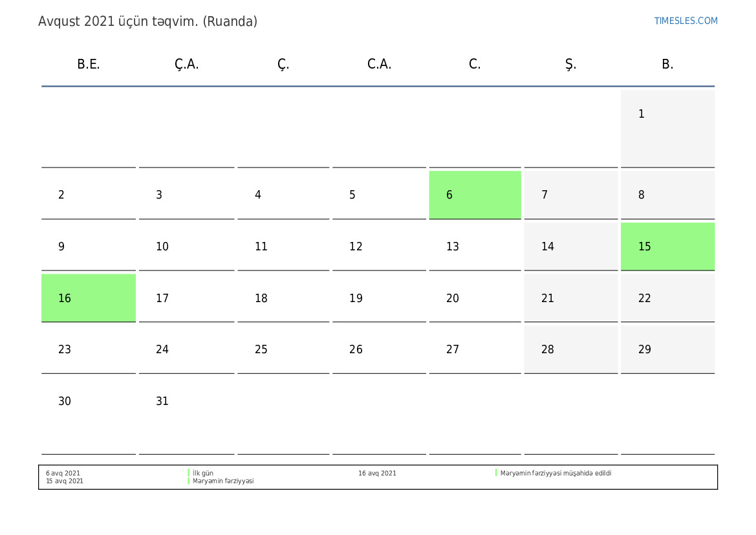Click day 12 in the calendar
The width and height of the screenshot is (756, 535).
pos(380,246)
